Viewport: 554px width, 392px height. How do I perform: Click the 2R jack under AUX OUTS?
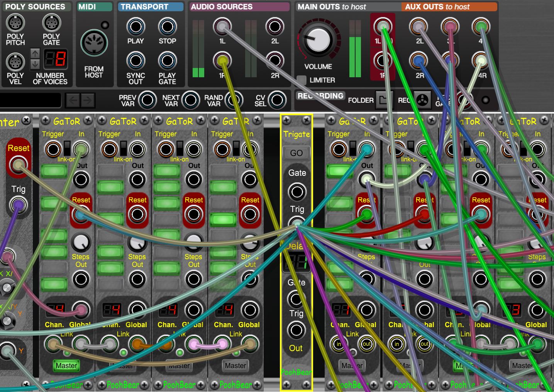click(x=418, y=61)
